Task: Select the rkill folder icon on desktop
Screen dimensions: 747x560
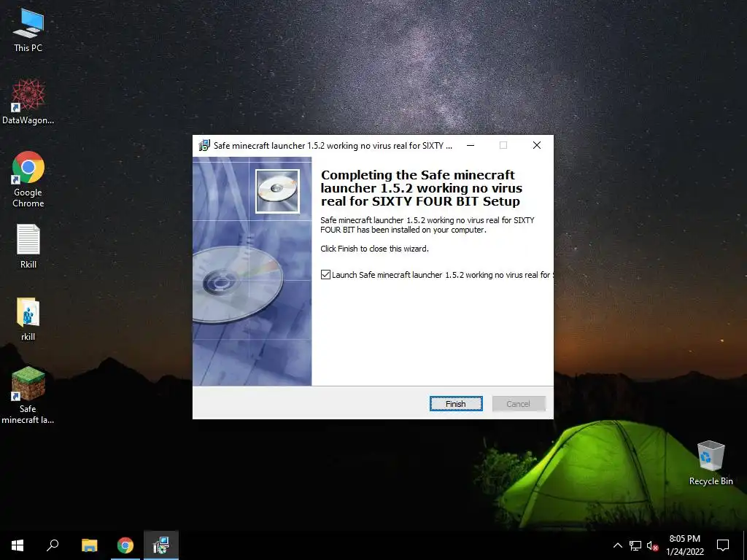Action: click(28, 319)
